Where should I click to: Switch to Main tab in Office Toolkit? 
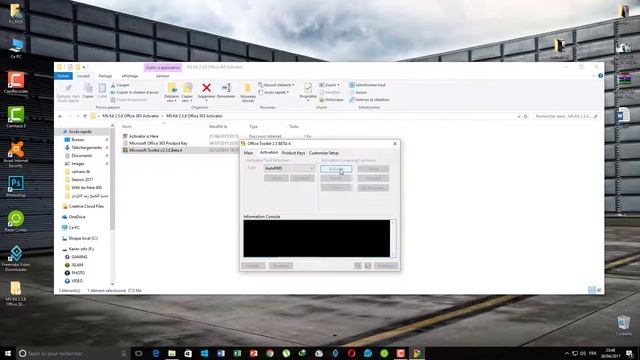click(x=248, y=153)
